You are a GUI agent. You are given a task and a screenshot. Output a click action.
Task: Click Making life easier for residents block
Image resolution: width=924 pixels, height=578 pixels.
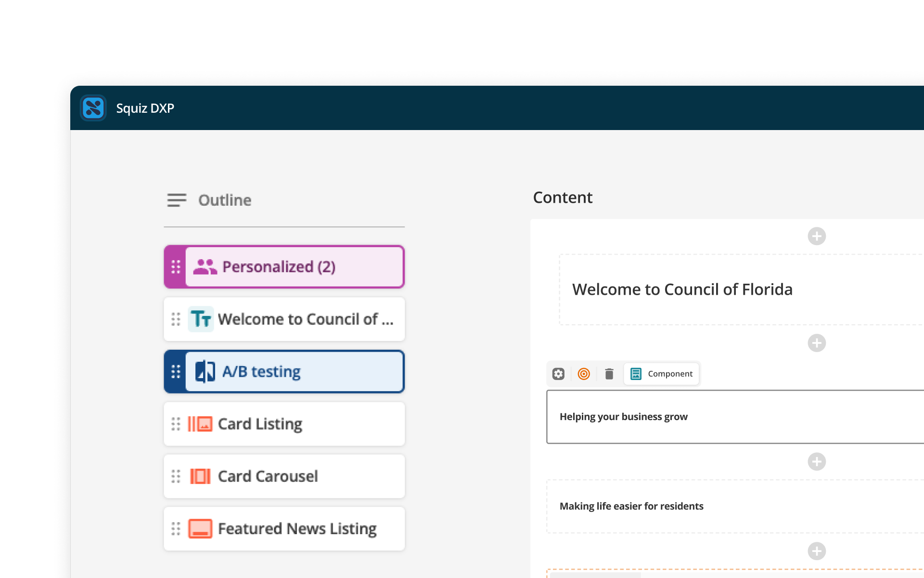tap(735, 506)
